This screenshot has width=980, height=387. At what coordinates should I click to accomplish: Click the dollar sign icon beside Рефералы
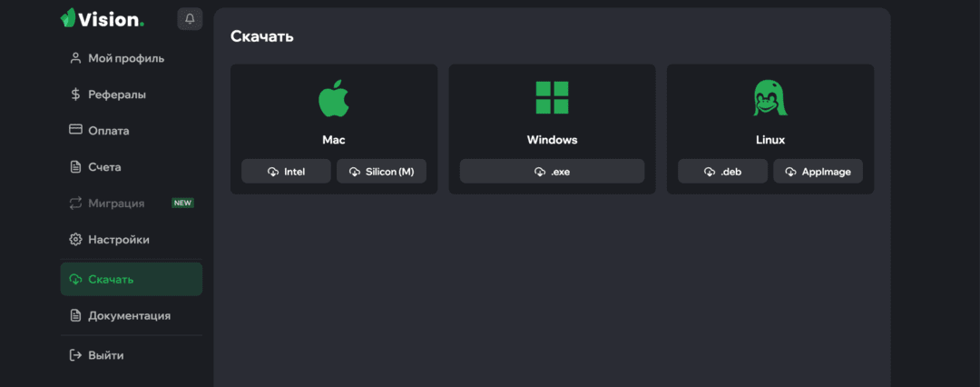click(75, 94)
